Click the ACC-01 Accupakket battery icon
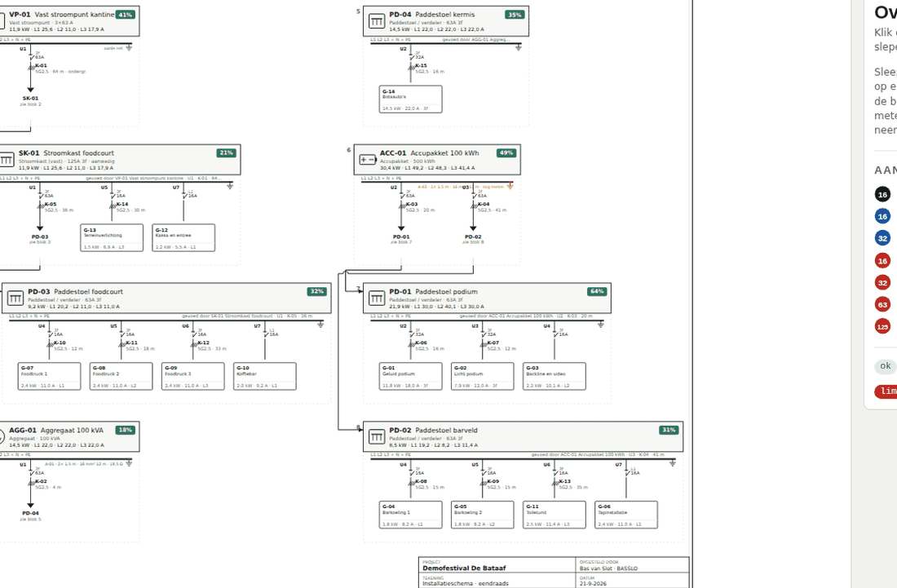The height and width of the screenshot is (588, 897). (x=367, y=160)
